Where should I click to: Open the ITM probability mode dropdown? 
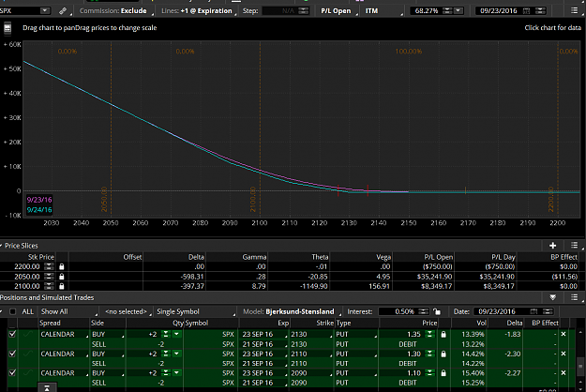383,11
